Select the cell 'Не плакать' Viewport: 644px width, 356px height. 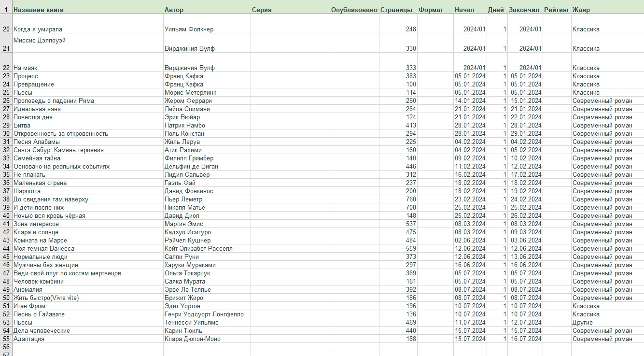(87, 174)
